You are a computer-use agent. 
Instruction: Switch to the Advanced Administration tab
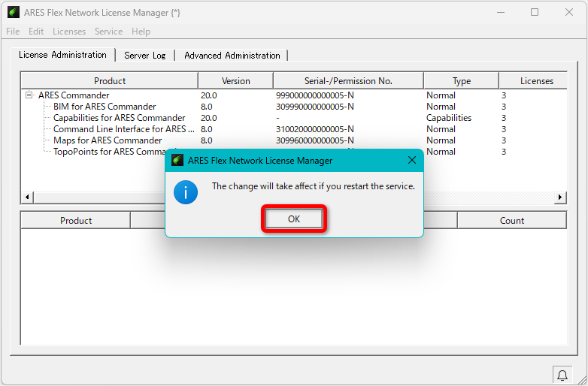(x=232, y=56)
